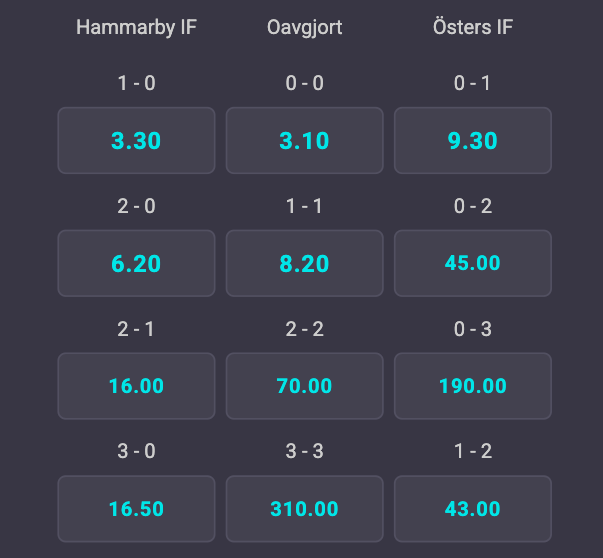Screen dimensions: 603x558
Task: Select 3.30 odds for Hammarby 1-0
Action: click(x=136, y=141)
